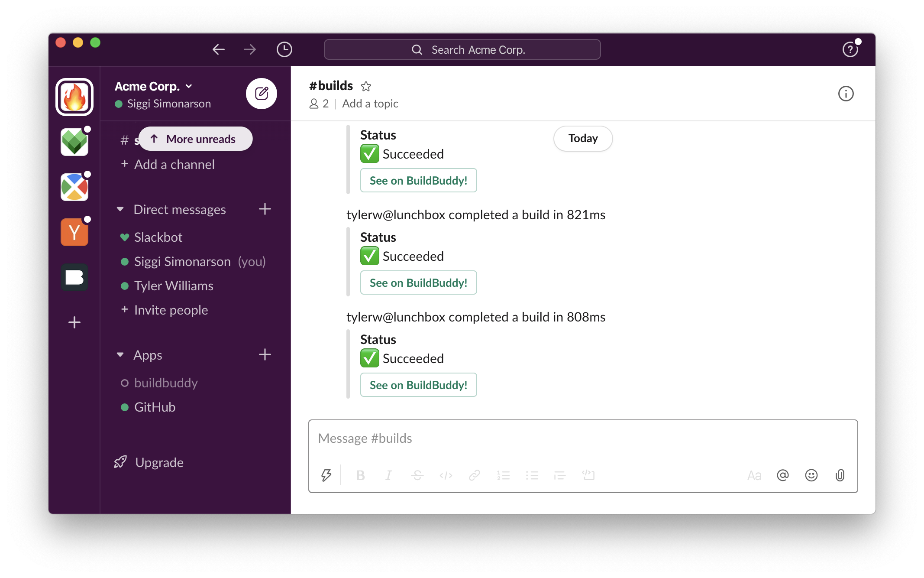
Task: Click the Message #builds input box
Action: click(583, 439)
